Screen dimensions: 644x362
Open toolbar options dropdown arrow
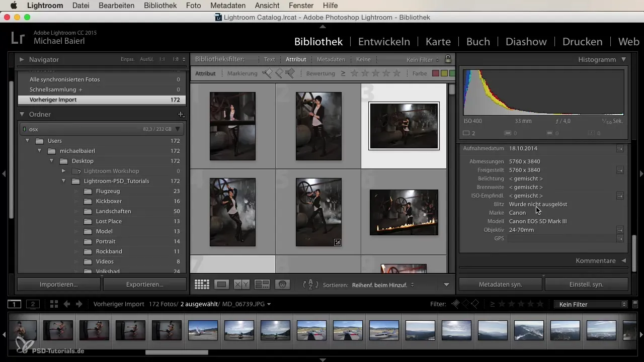[x=446, y=285]
